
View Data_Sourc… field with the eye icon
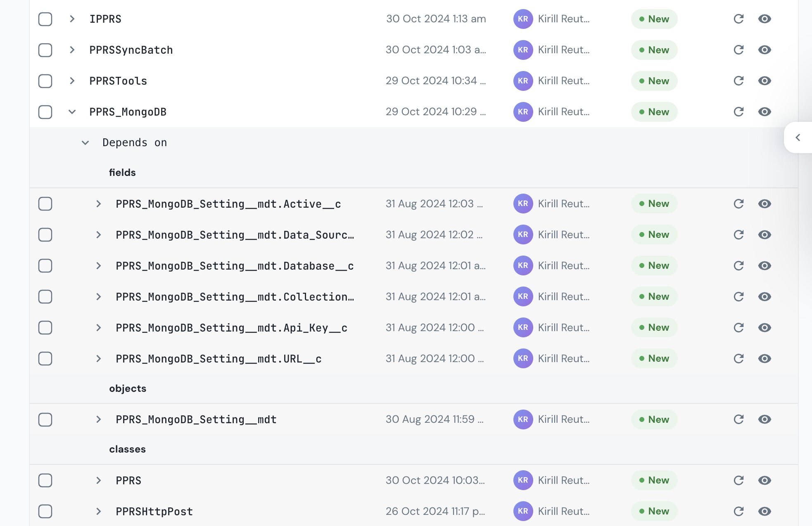pyautogui.click(x=765, y=235)
